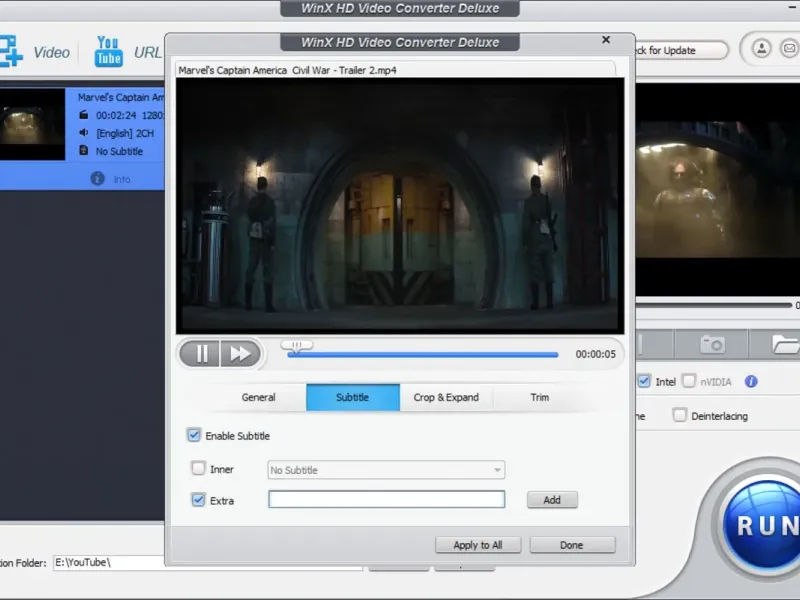Switch to the Trim tab
This screenshot has height=600, width=800.
[539, 397]
